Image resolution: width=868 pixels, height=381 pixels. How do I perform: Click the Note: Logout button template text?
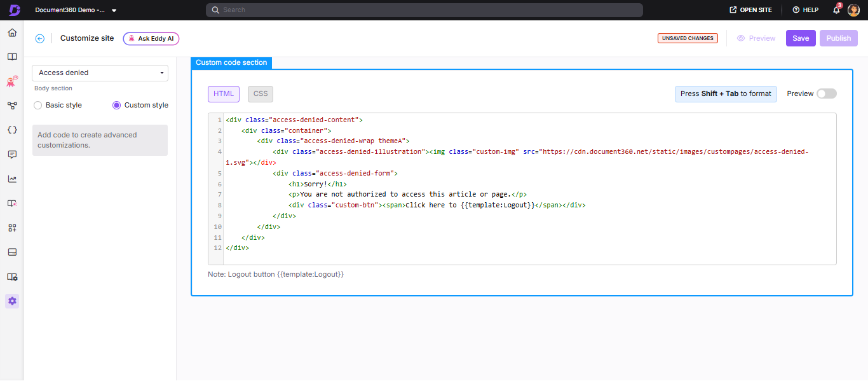point(276,274)
